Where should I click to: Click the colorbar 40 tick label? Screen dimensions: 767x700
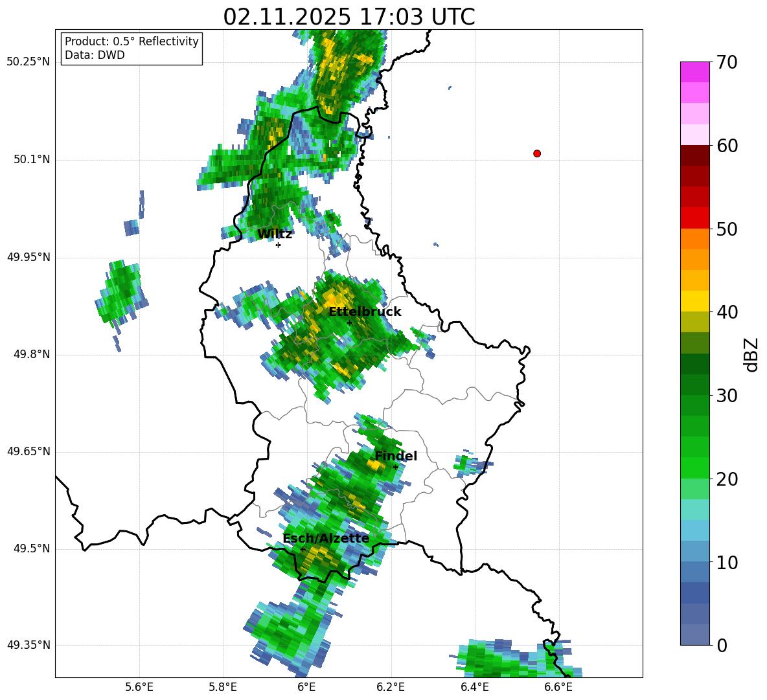click(727, 312)
